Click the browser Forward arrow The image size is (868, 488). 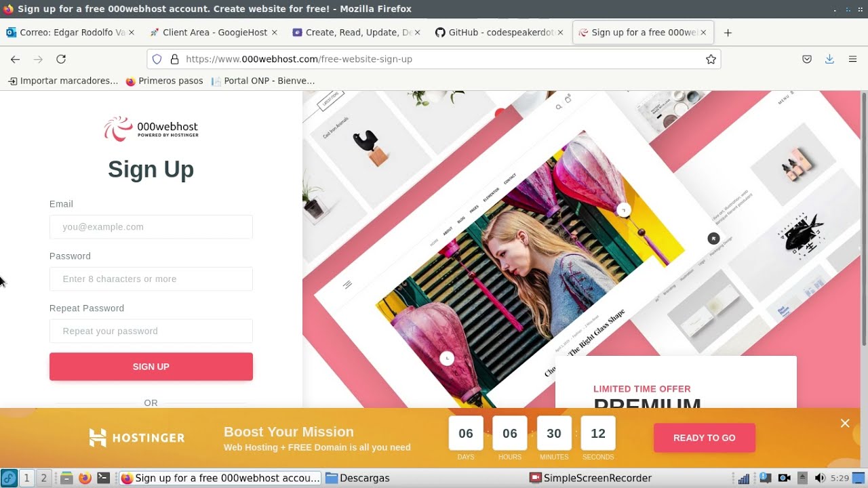click(x=38, y=59)
